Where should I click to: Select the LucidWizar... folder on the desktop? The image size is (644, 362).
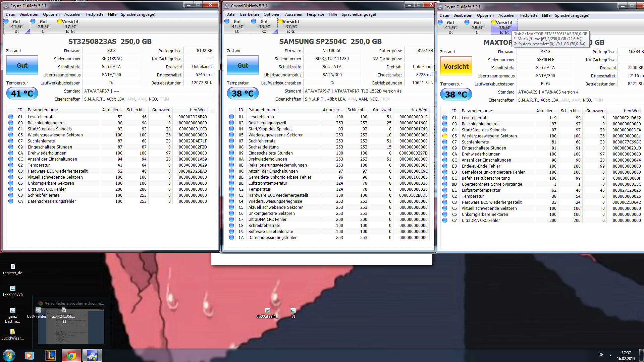coord(12,333)
